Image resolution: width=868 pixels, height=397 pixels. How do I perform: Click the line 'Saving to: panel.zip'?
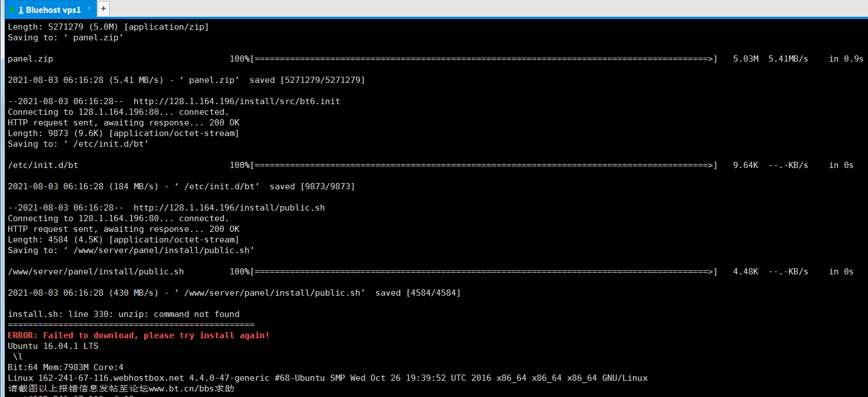pos(65,38)
